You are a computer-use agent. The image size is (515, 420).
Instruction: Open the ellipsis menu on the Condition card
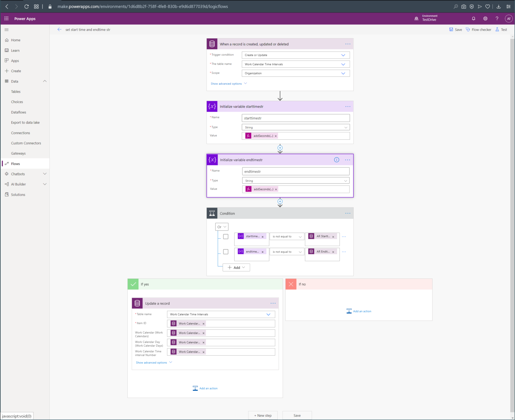(348, 213)
